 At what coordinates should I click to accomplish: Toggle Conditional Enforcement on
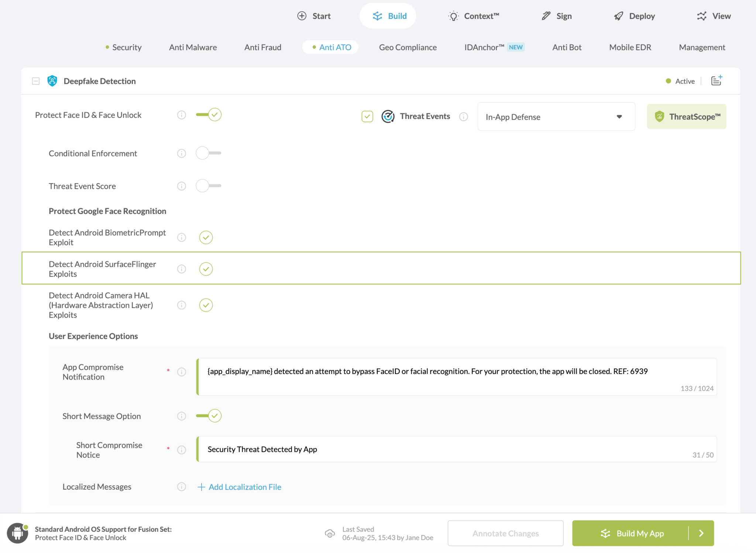click(208, 153)
